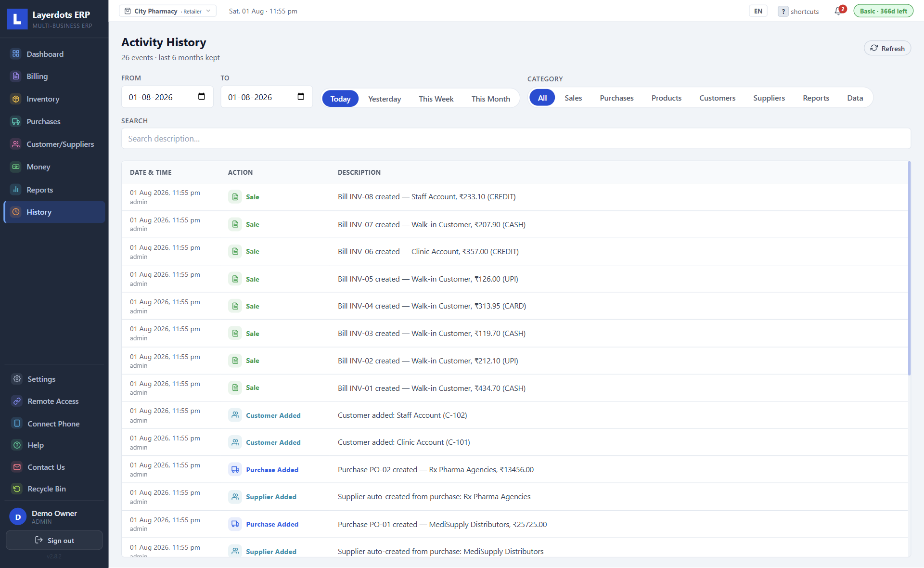Open the TO date calendar picker icon
This screenshot has height=568, width=924.
(301, 97)
